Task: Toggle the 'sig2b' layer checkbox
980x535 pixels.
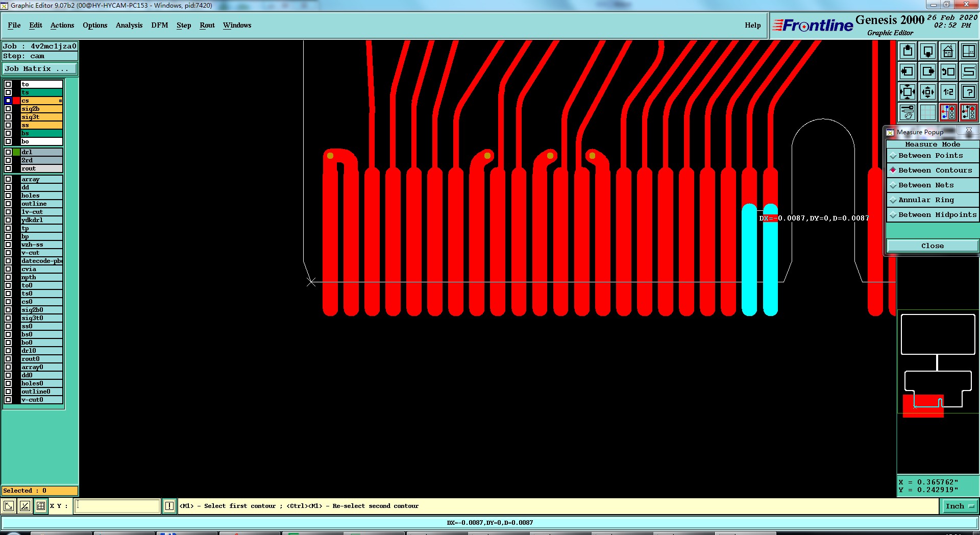Action: [8, 109]
